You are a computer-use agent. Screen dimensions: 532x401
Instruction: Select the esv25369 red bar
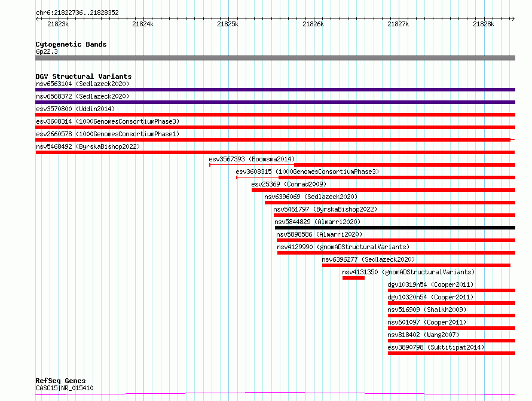coord(383,190)
